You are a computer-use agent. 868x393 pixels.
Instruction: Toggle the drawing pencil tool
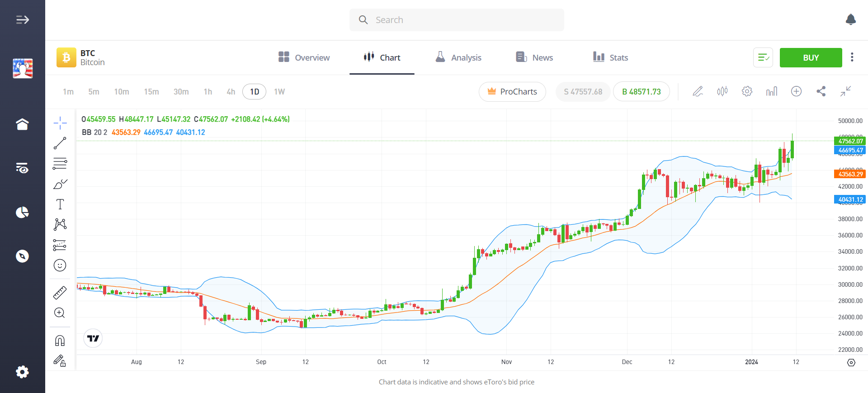tap(698, 91)
